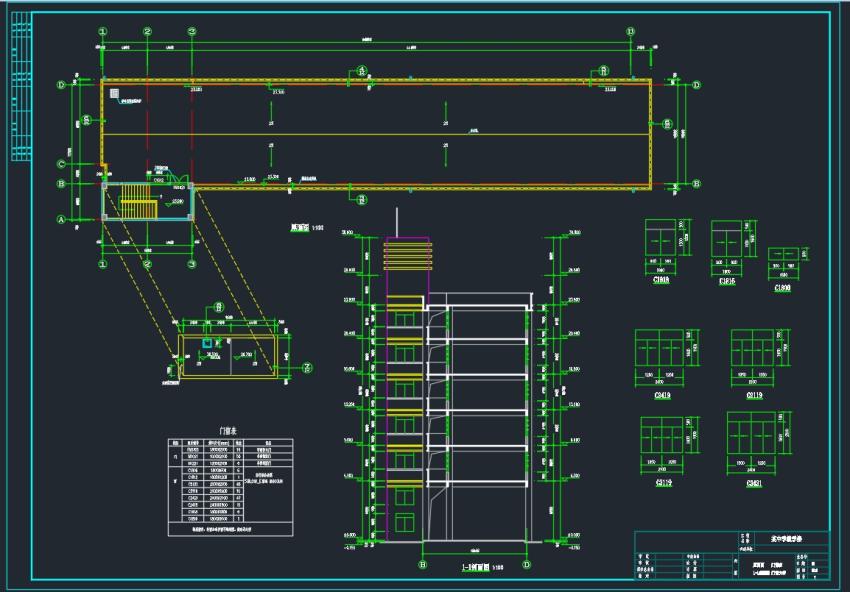Select the 1-1 section drawing title label
Viewport: 850px width, 592px height.
pyautogui.click(x=473, y=567)
